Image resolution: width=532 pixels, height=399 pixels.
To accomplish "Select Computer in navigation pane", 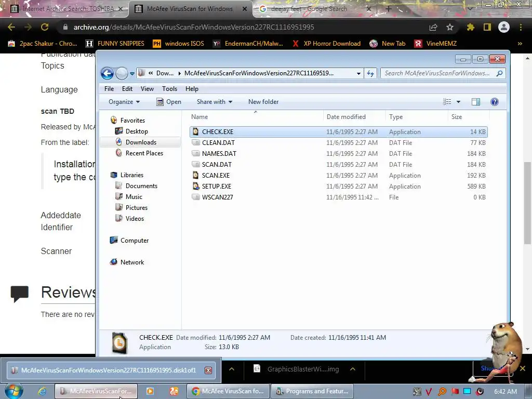I will click(129, 241).
